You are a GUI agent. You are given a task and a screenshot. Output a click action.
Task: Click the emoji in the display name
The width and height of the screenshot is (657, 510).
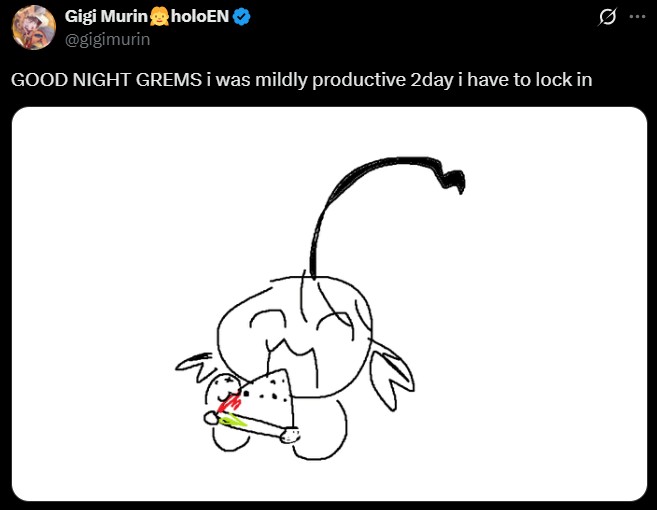coord(159,17)
